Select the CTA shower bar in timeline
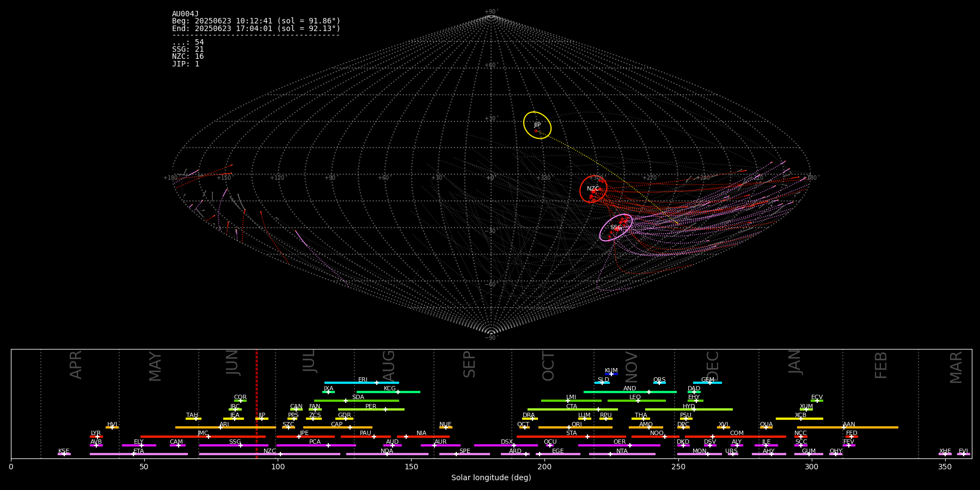Screen dimensions: 980x490 click(x=573, y=409)
